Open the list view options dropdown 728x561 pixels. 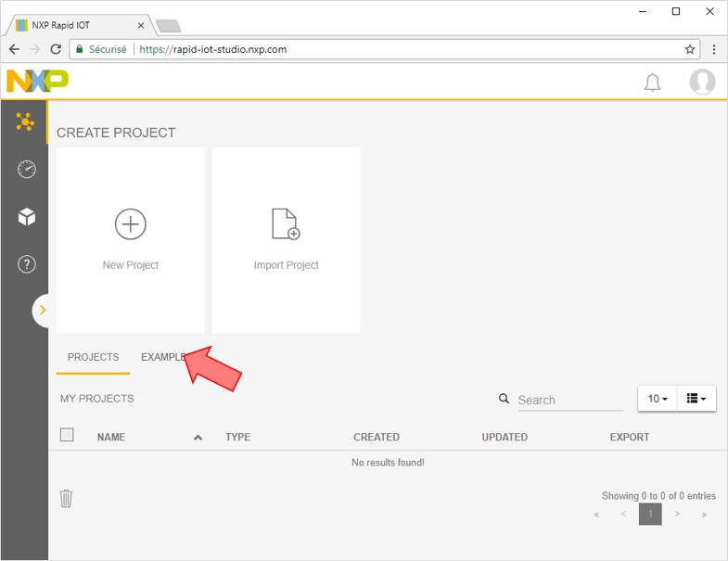[696, 399]
